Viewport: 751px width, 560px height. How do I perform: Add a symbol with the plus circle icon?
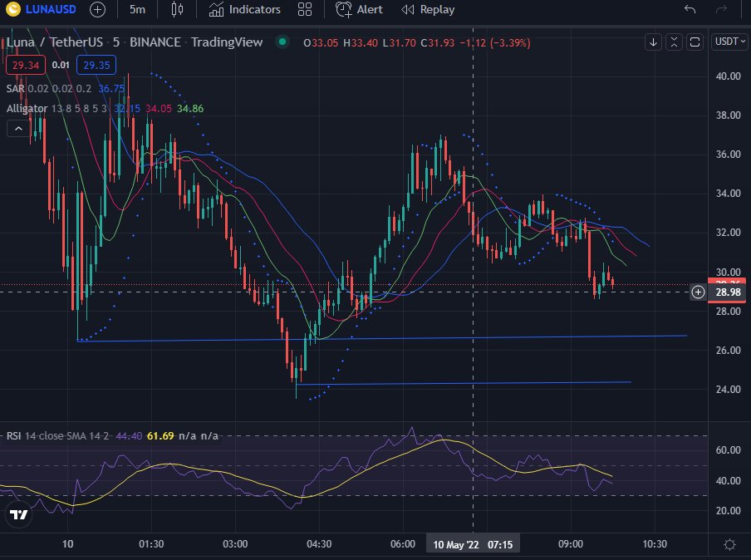tap(98, 10)
